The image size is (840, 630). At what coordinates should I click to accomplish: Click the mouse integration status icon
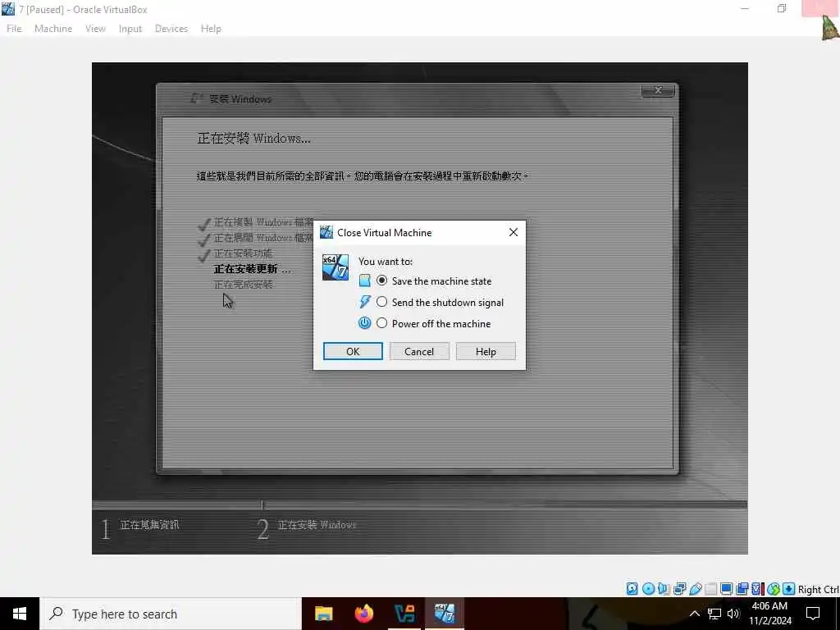coord(773,589)
